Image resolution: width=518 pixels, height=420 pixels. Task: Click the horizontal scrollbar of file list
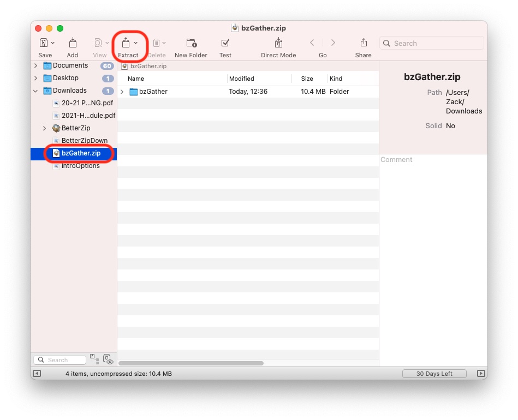[191, 363]
